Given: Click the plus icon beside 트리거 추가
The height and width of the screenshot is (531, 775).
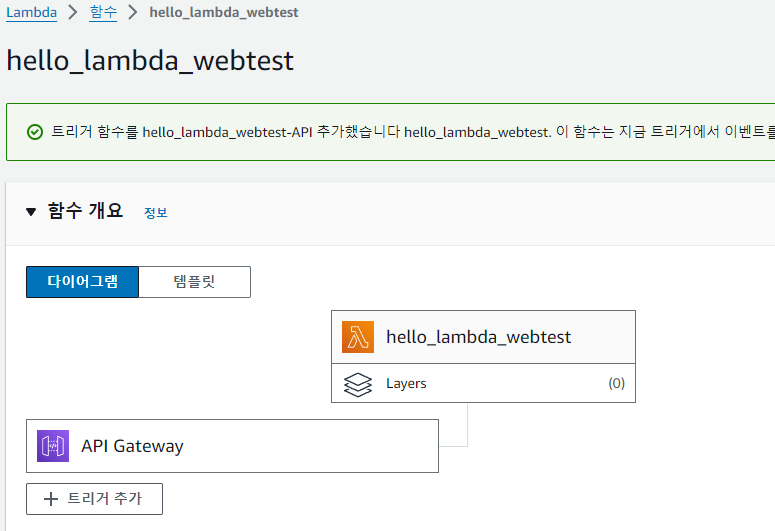Looking at the screenshot, I should pyautogui.click(x=51, y=499).
